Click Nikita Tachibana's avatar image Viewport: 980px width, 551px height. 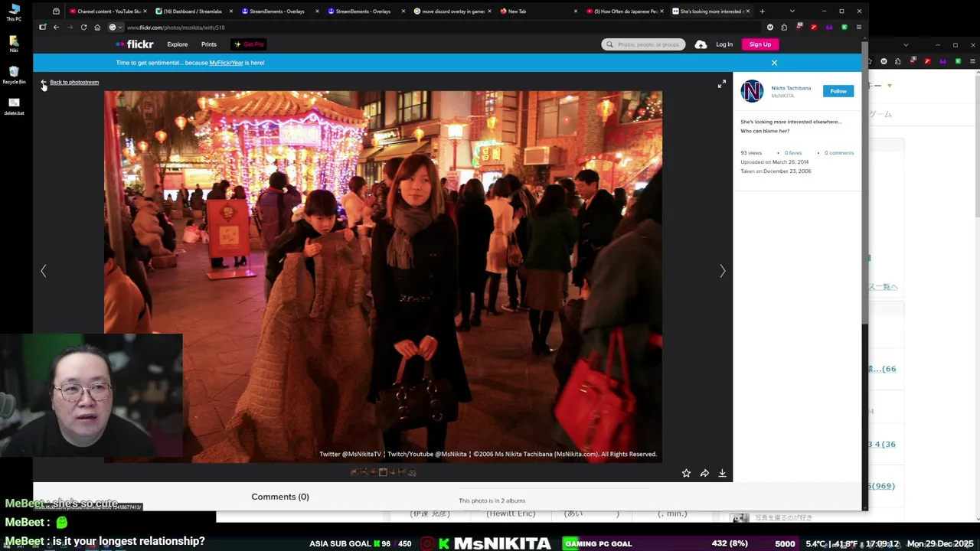click(752, 91)
